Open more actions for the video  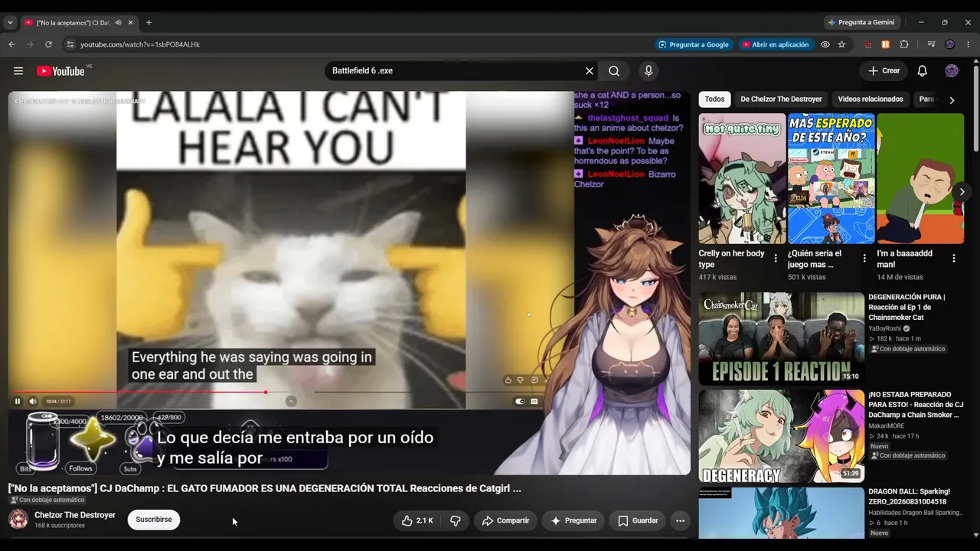pyautogui.click(x=680, y=520)
